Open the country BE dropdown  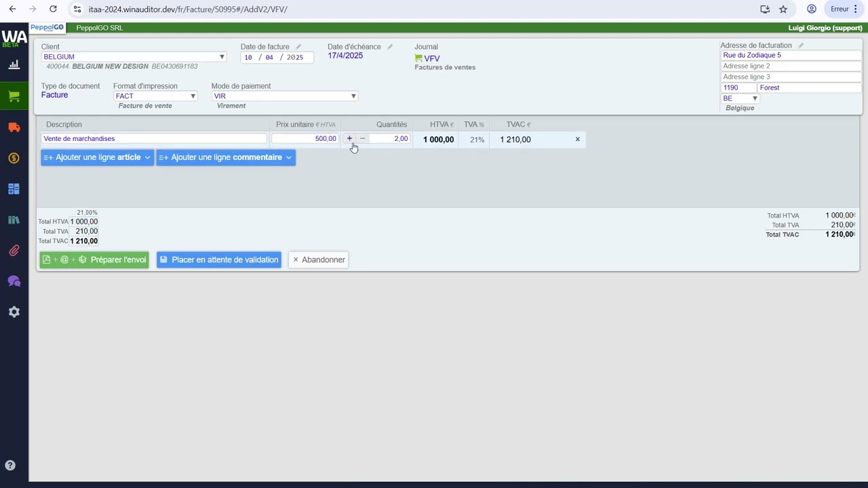click(x=740, y=98)
